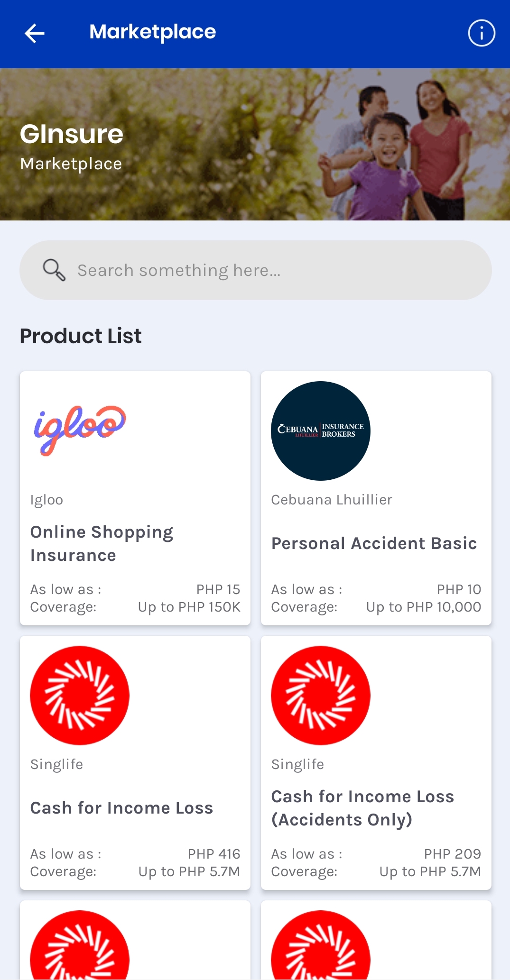Tap the Marketplace header title
This screenshot has width=510, height=980.
[153, 32]
